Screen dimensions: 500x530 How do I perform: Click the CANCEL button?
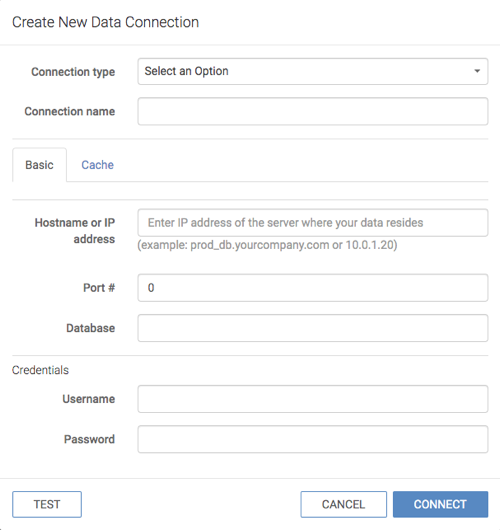point(343,504)
